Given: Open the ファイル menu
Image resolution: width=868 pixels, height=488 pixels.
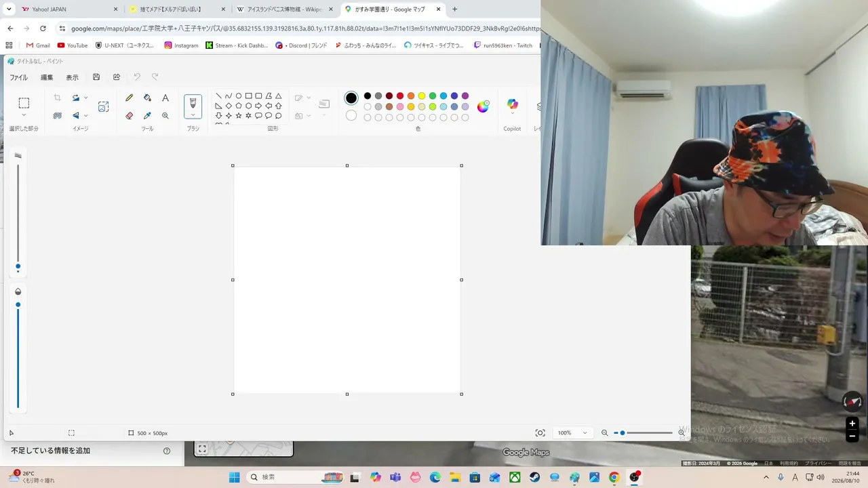Looking at the screenshot, I should click(x=18, y=77).
